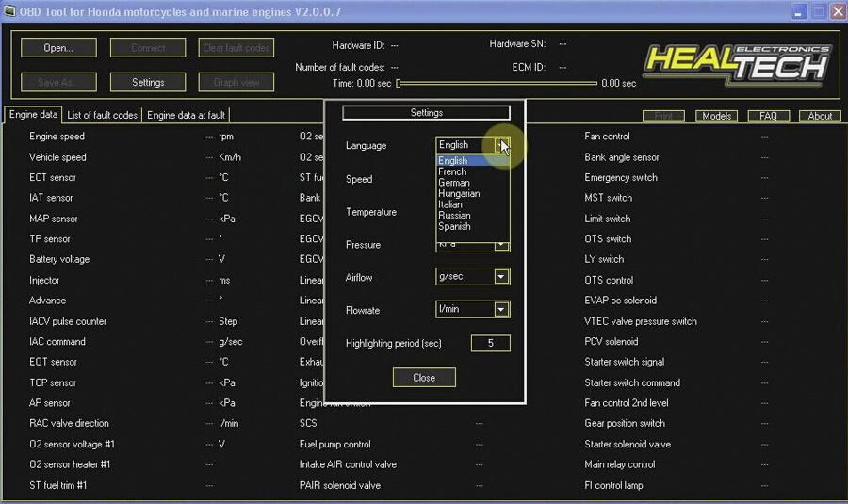
Task: Click the app icon in title bar
Action: click(x=9, y=10)
